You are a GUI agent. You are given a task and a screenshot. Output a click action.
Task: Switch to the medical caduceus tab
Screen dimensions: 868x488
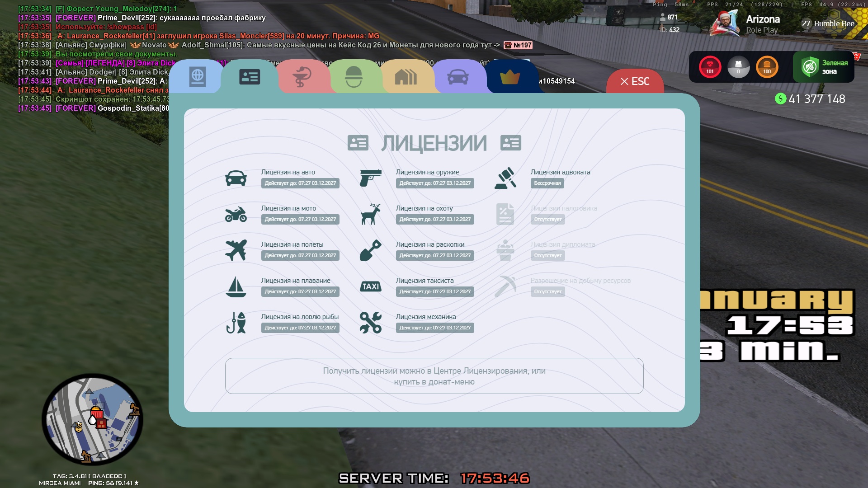click(x=302, y=77)
